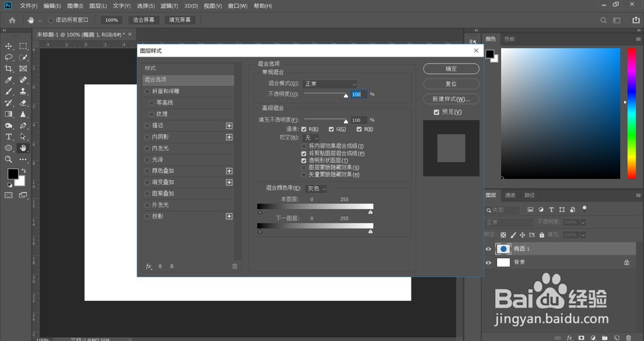Click delete layer trash icon in Layers panel
The image size is (644, 341).
click(x=629, y=338)
